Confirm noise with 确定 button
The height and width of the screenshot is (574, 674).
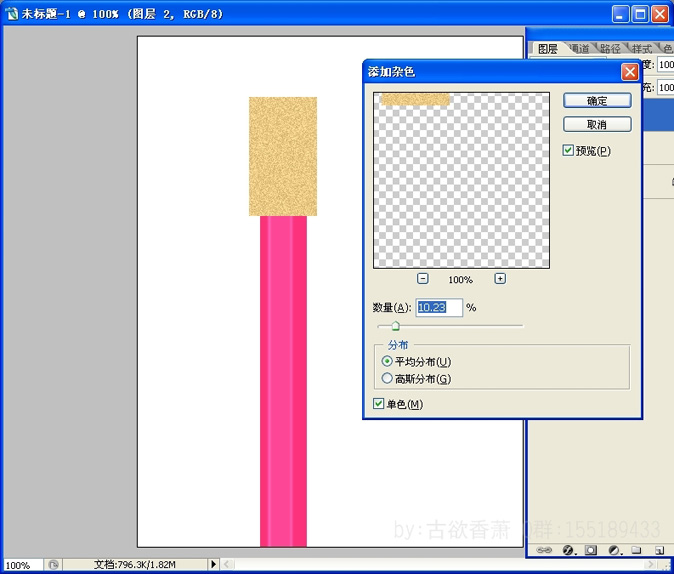point(597,101)
